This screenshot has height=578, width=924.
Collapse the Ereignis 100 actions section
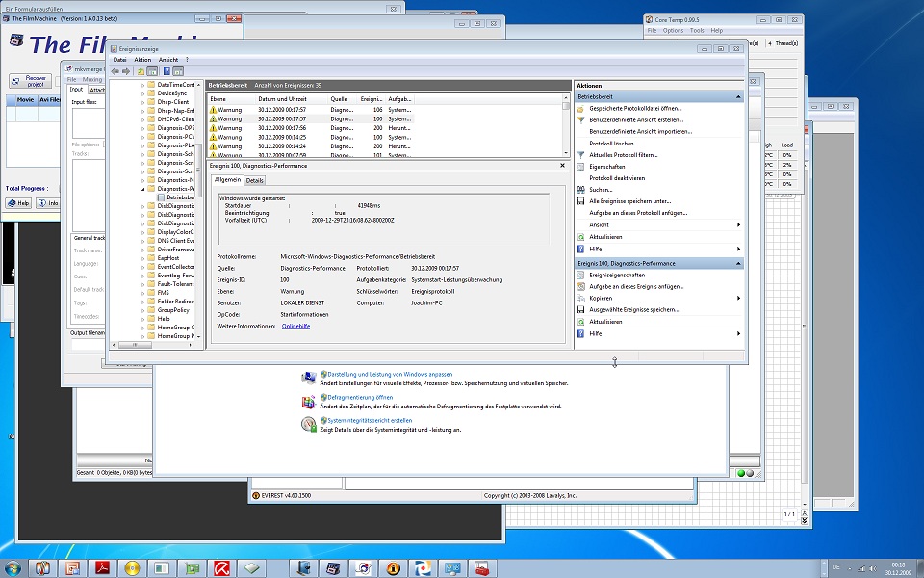(x=738, y=264)
